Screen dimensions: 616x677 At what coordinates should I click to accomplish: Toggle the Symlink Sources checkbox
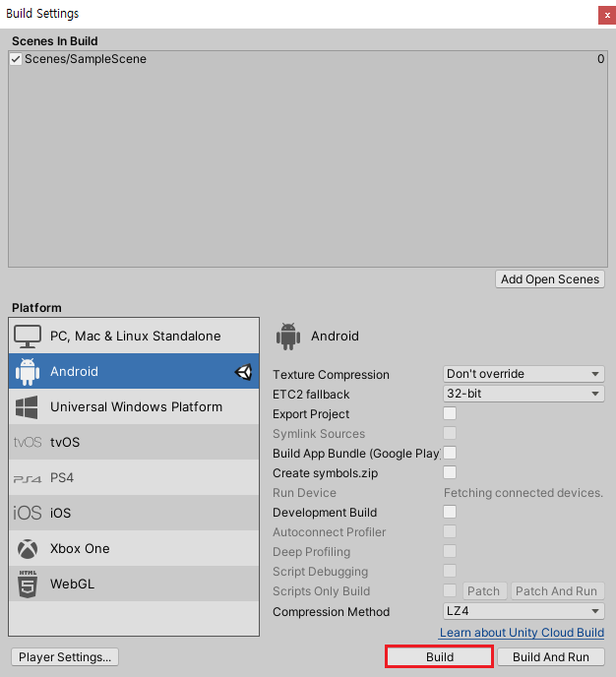(450, 433)
